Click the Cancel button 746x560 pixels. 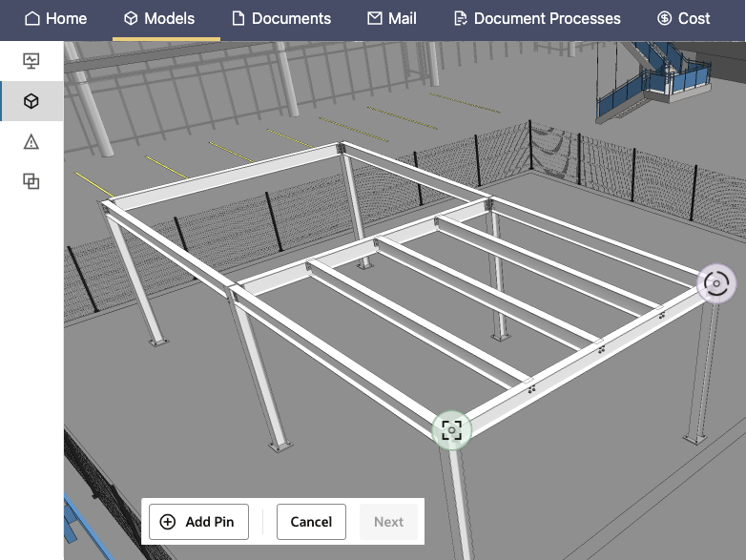point(311,522)
